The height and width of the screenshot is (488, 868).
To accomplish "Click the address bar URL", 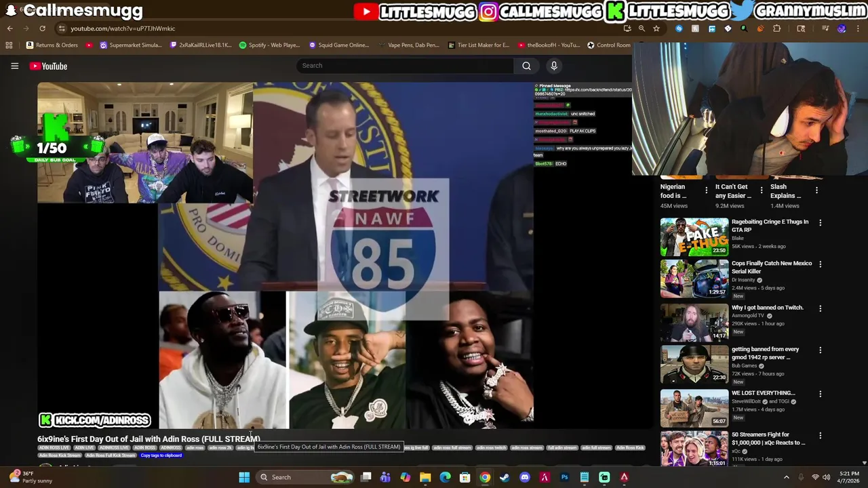I will click(x=123, y=28).
